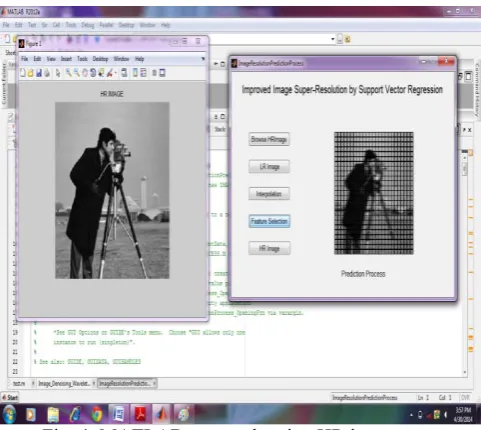Open Internet Explorer from the taskbar
This screenshot has width=481, height=430.
pyautogui.click(x=75, y=415)
